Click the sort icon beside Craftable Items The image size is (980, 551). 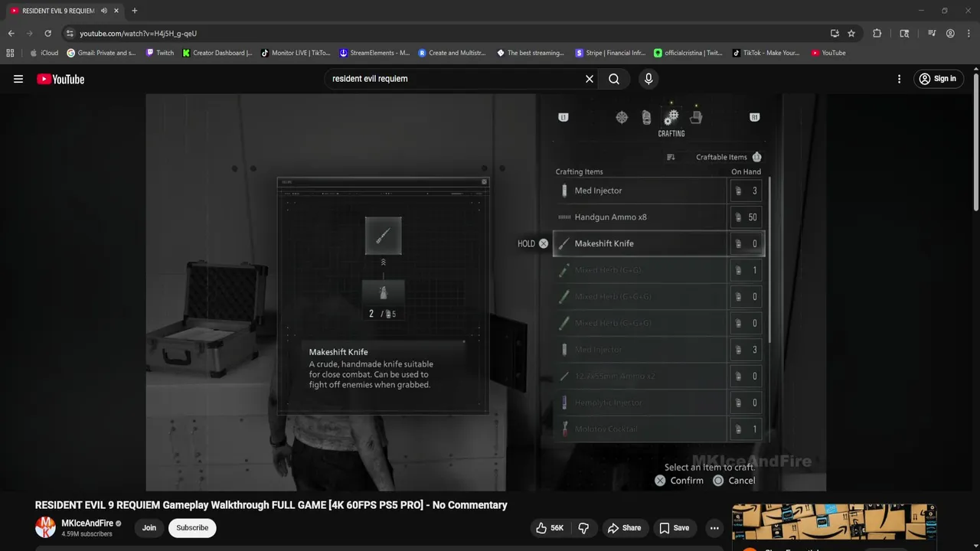671,158
